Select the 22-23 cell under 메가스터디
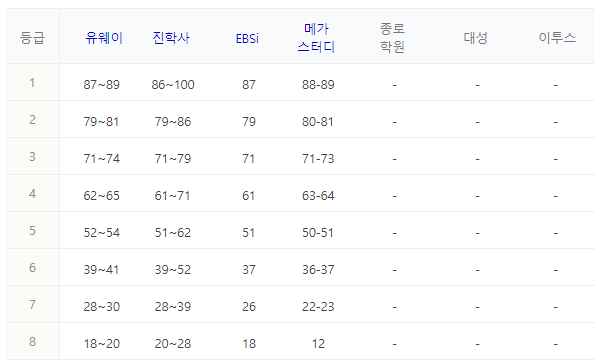 pyautogui.click(x=318, y=307)
